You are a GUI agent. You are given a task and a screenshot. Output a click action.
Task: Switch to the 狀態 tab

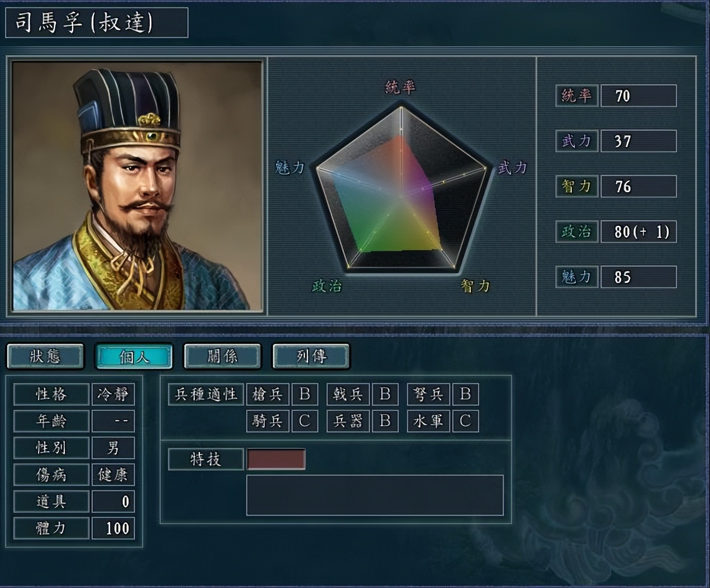45,356
